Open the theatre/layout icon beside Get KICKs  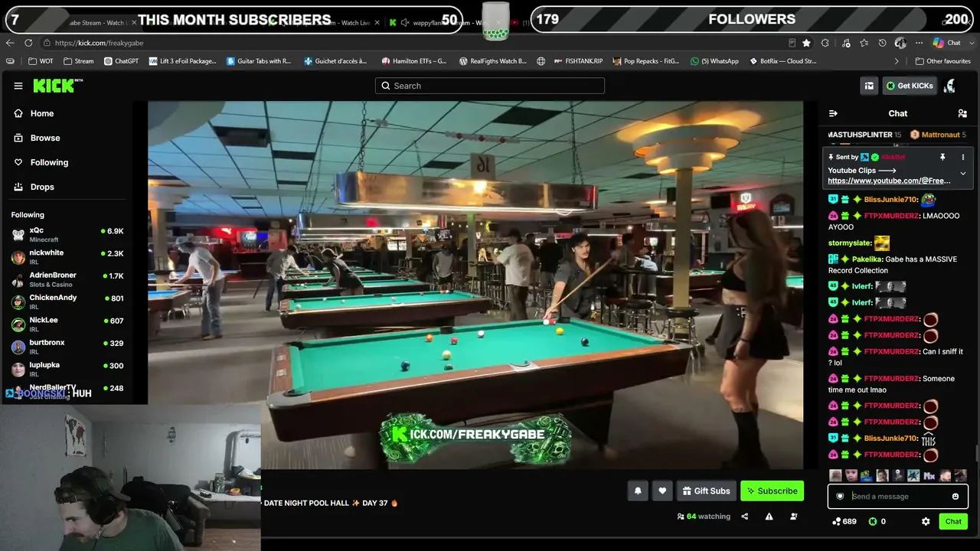pos(869,86)
